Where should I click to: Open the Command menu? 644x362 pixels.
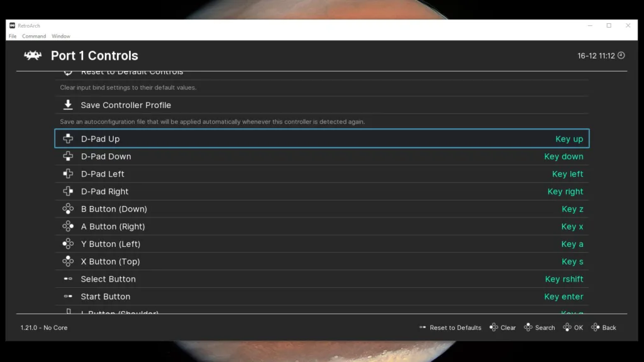click(x=34, y=36)
